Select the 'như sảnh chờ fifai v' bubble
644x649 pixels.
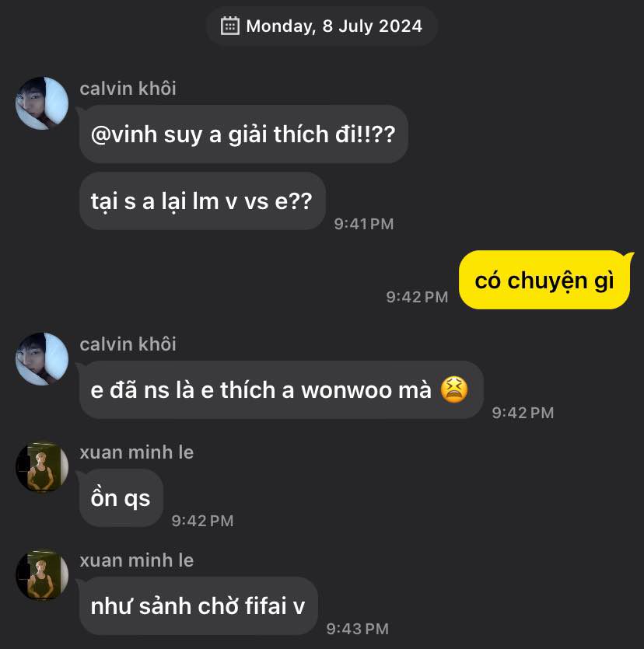198,606
